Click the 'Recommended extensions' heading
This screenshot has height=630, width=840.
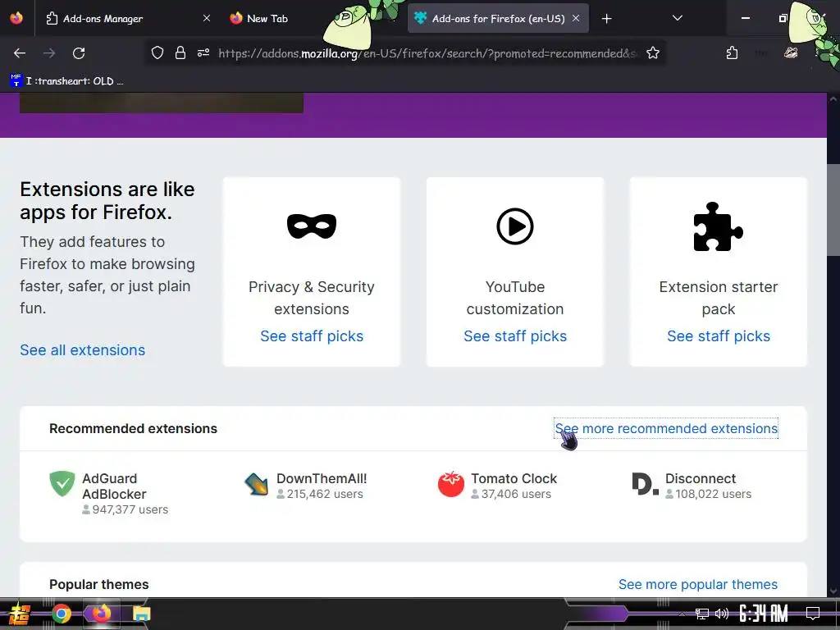click(x=134, y=428)
